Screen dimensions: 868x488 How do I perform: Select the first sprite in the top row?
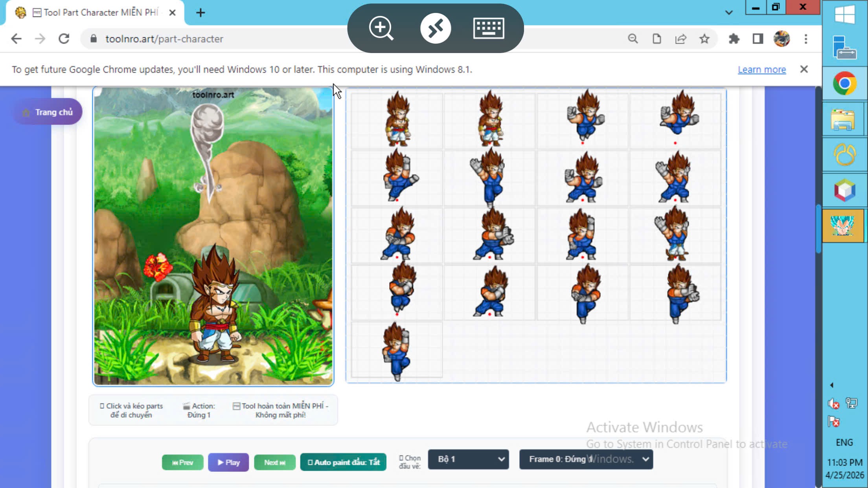[397, 119]
